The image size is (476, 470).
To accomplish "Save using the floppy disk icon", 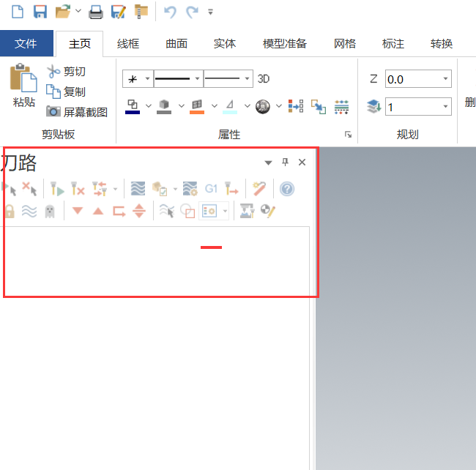I will tap(40, 12).
